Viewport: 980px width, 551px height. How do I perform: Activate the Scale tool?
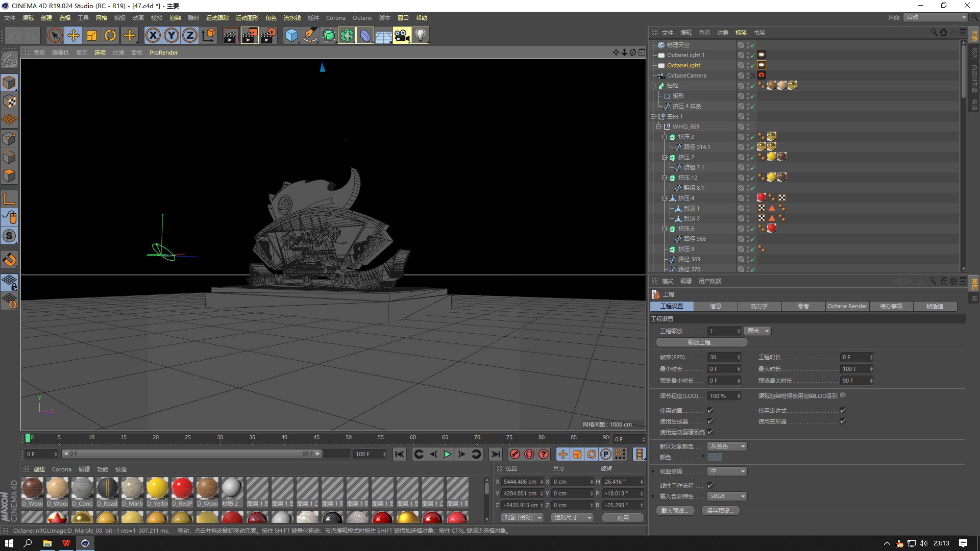click(92, 35)
